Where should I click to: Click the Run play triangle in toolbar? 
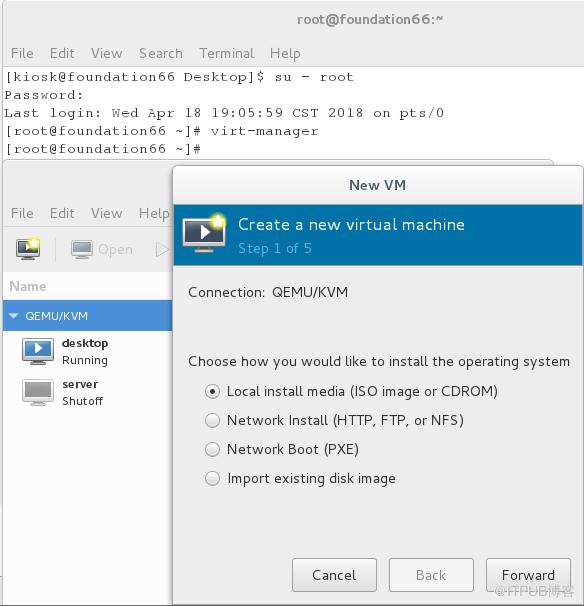[x=162, y=250]
